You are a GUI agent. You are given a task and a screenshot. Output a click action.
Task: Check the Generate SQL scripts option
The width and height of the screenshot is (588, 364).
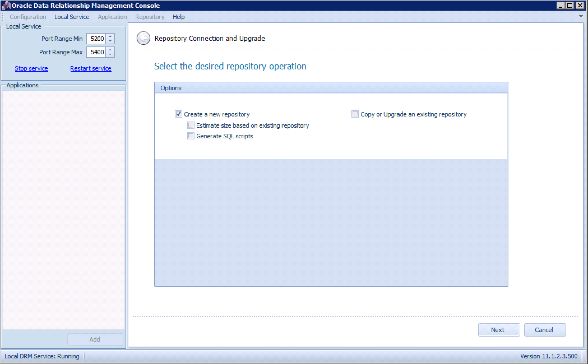point(191,136)
